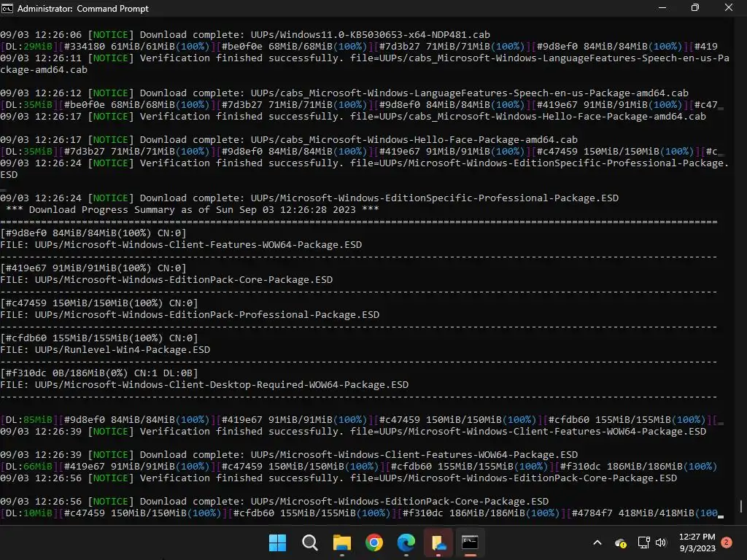Click '[#419e67 91MiB/91MiB(100%) CN:0]' summary line
This screenshot has height=560, width=747.
pyautogui.click(x=93, y=268)
